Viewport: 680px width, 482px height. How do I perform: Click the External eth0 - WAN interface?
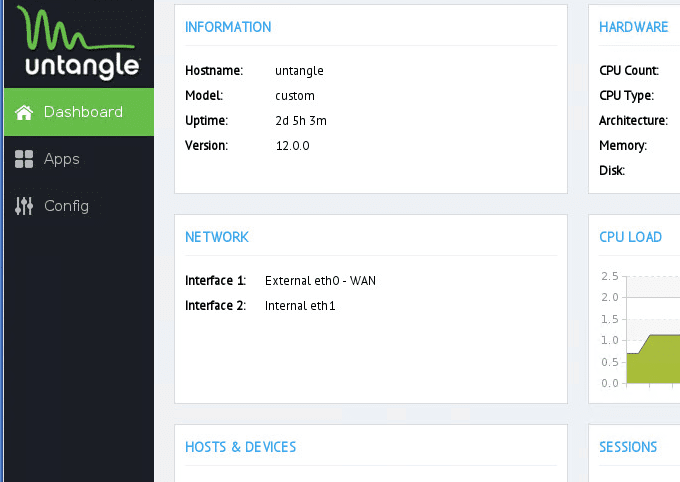point(320,281)
